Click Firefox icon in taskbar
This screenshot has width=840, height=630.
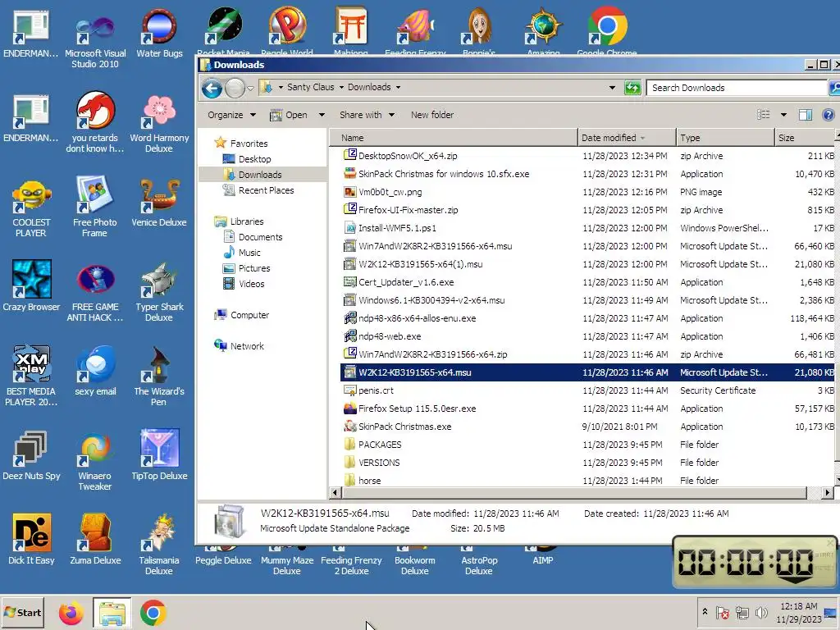point(71,614)
